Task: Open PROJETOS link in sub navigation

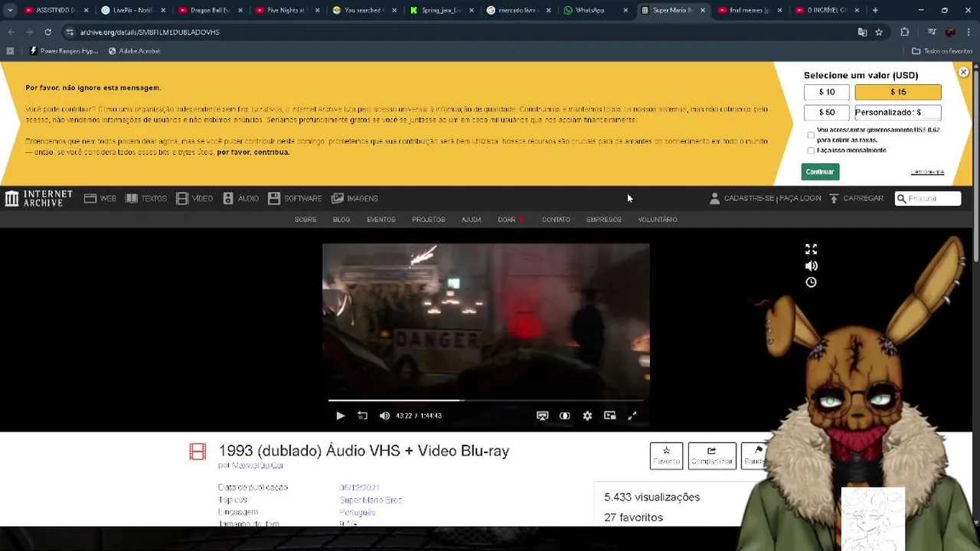Action: (429, 220)
